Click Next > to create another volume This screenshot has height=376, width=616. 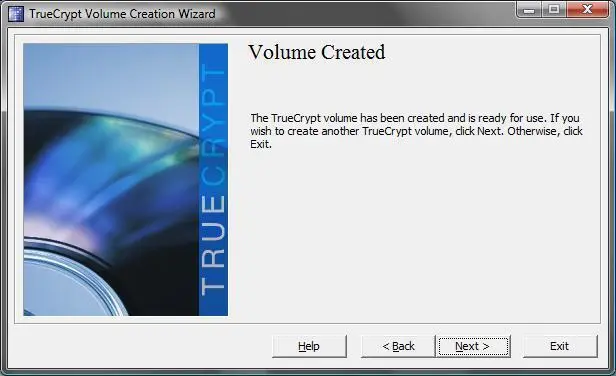tap(473, 346)
